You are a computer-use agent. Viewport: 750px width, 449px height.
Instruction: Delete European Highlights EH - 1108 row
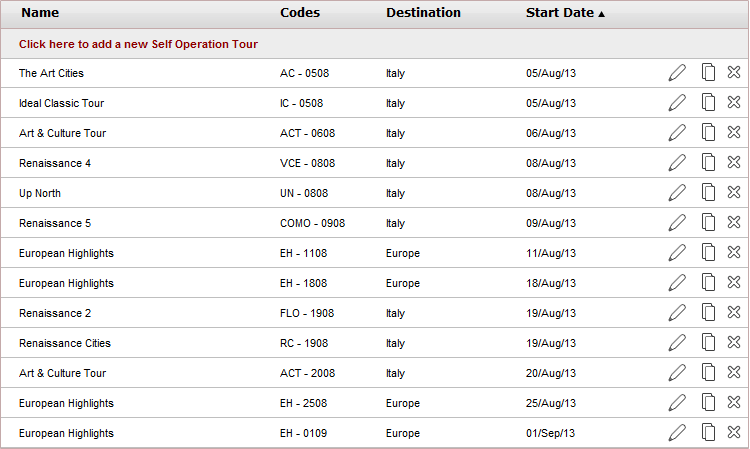click(x=734, y=252)
